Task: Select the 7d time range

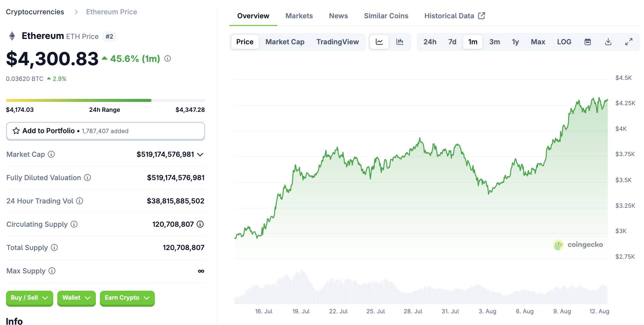Action: [x=452, y=42]
